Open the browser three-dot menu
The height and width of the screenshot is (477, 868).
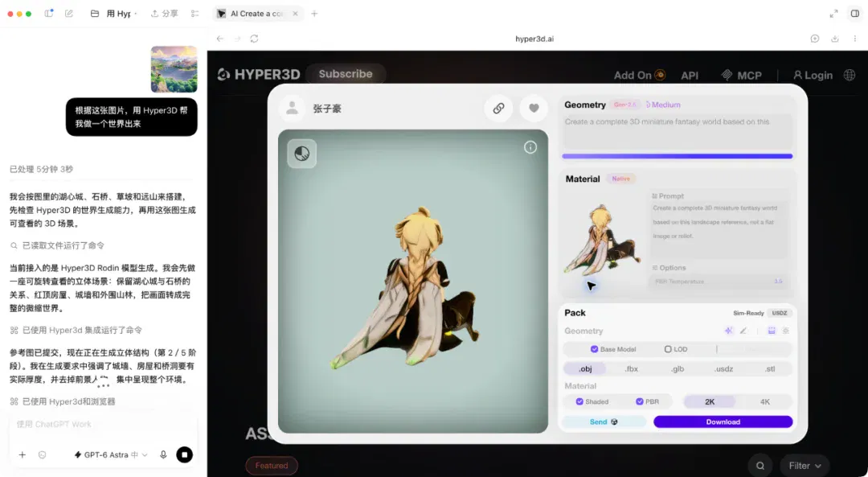click(x=854, y=39)
